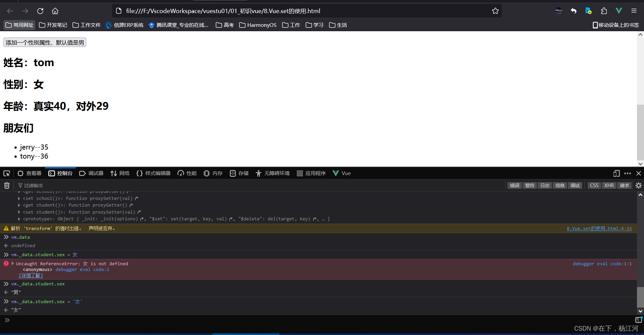Open the 常用网址 bookmarks folder

(19, 25)
